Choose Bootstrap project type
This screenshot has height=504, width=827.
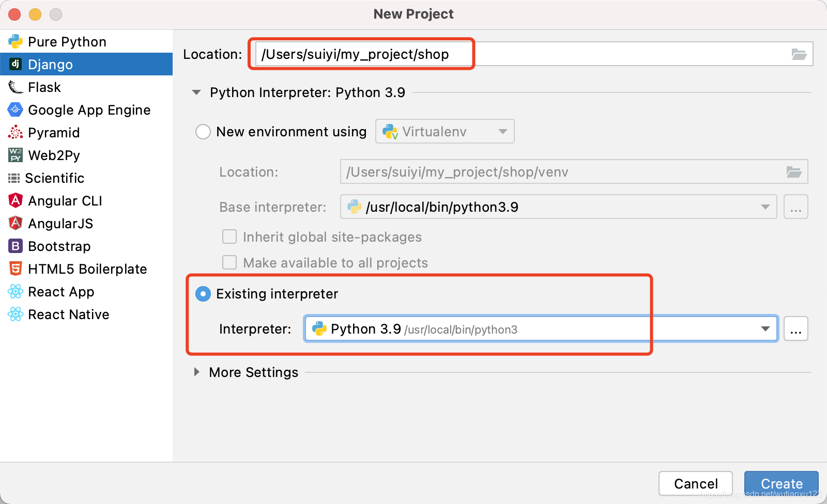[86, 246]
